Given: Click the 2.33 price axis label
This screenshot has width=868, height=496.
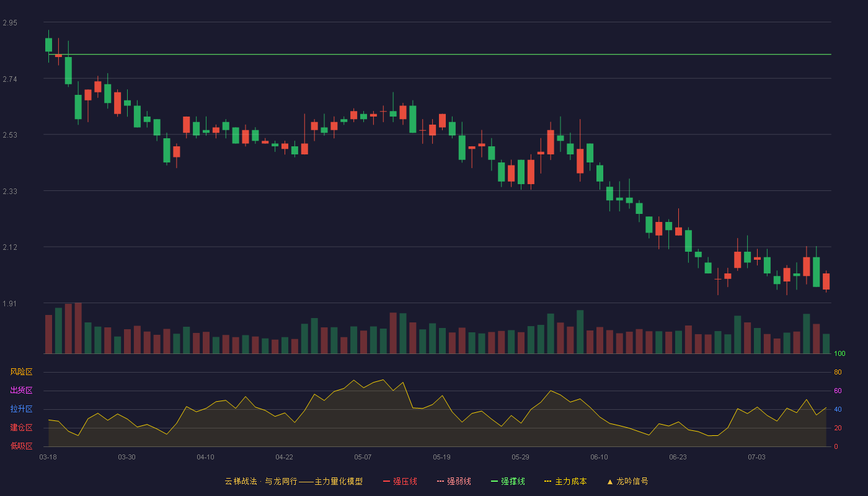Looking at the screenshot, I should coord(10,191).
